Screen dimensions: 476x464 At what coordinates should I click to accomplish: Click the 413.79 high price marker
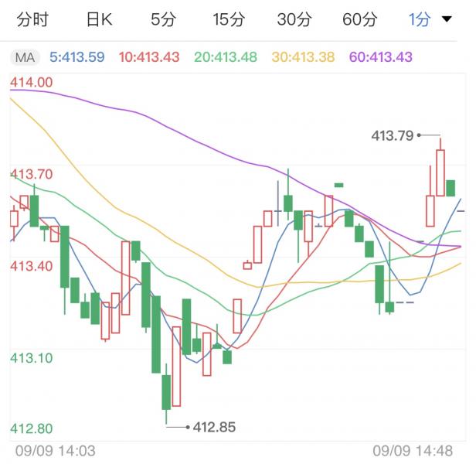coord(393,135)
